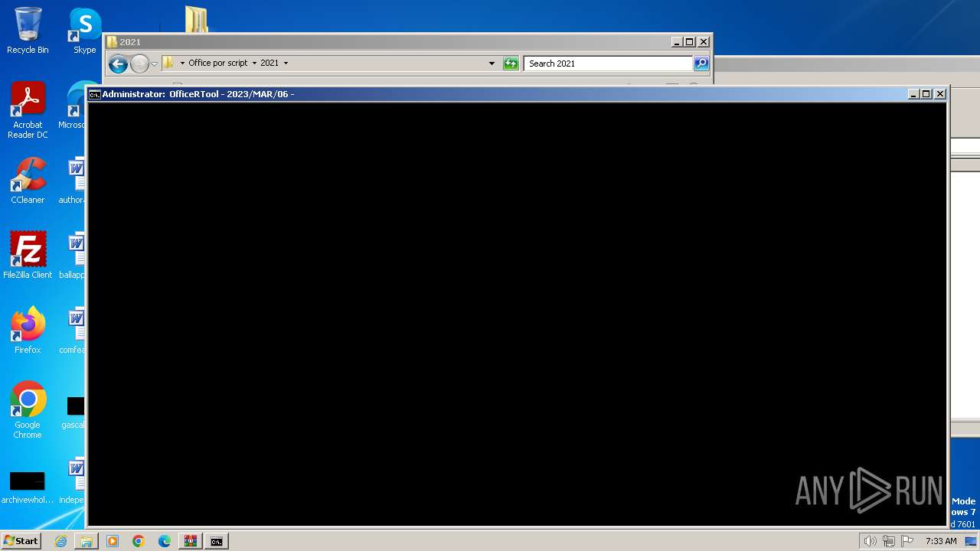Switch to WinRAR taskbar button
Screen dimensions: 980x551
coord(191,541)
